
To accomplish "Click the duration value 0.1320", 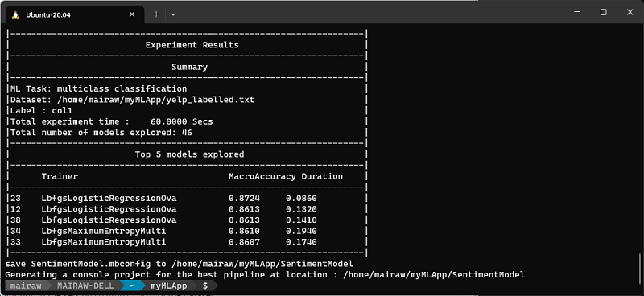I will [301, 209].
